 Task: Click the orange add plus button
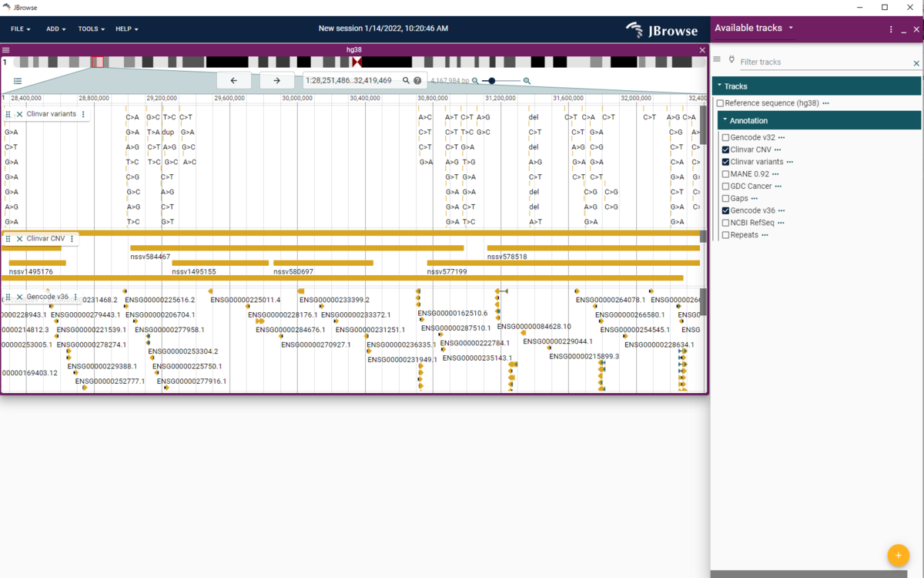coord(898,555)
